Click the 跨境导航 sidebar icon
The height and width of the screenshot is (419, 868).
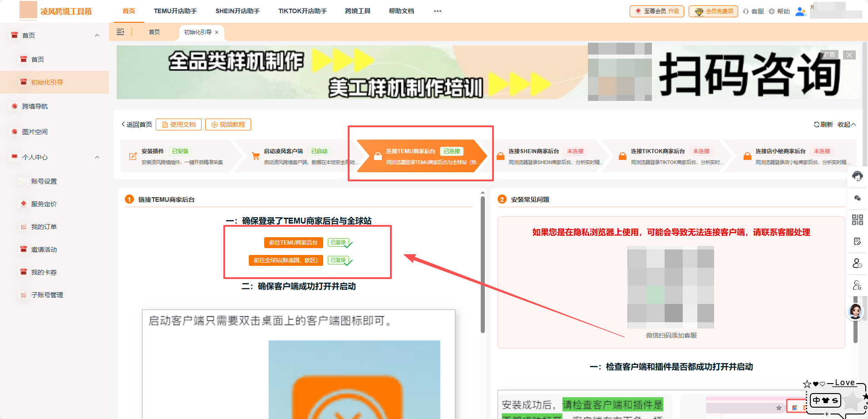coord(15,106)
